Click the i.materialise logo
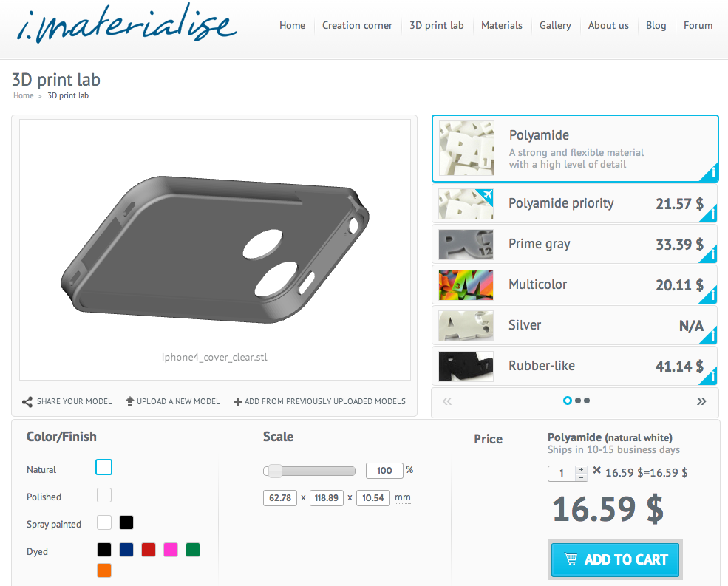Viewport: 728px width, 586px height. [x=126, y=24]
